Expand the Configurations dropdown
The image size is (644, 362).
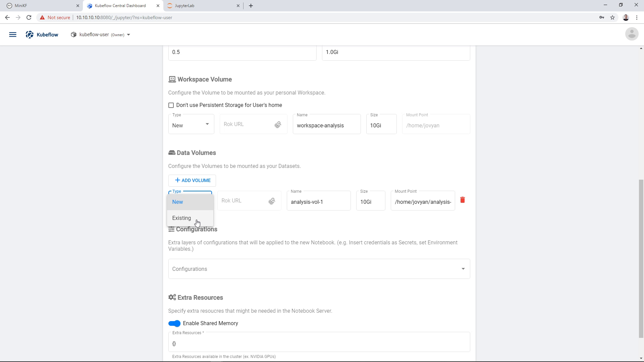[319, 269]
